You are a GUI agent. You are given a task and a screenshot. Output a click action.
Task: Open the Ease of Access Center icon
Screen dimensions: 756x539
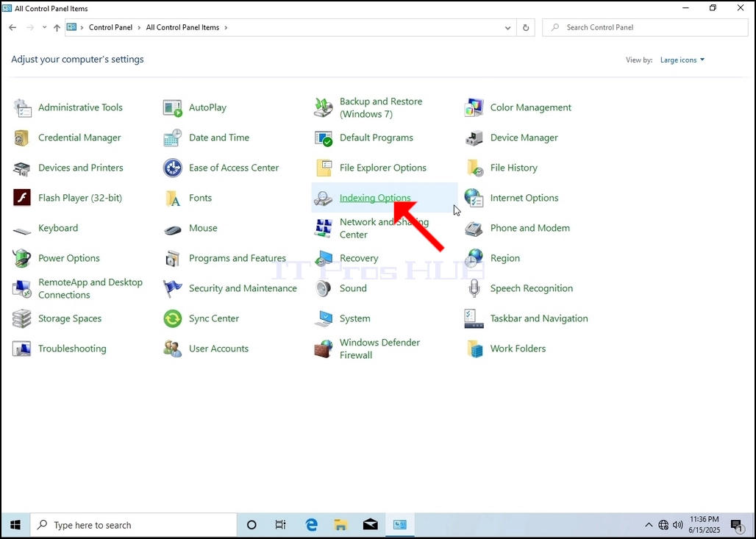pos(173,168)
